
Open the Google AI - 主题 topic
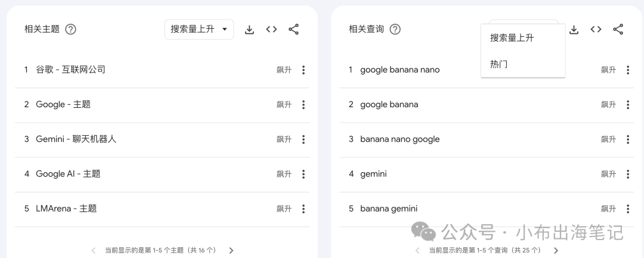point(68,174)
